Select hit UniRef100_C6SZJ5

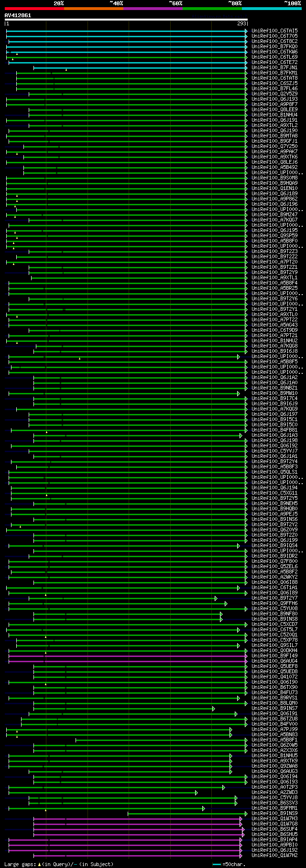[274, 83]
